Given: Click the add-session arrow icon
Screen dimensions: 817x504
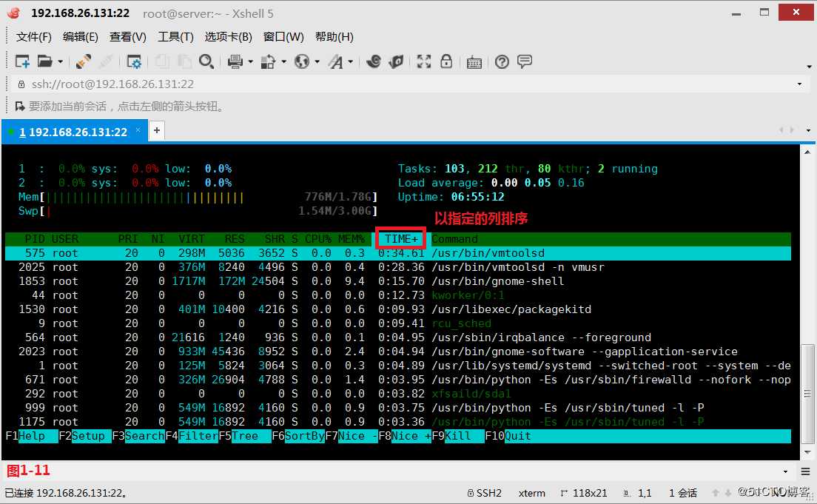Looking at the screenshot, I should point(20,107).
